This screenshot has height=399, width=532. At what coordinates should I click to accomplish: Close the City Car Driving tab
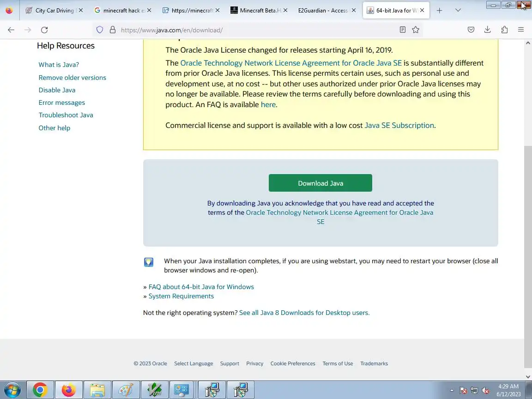81,10
